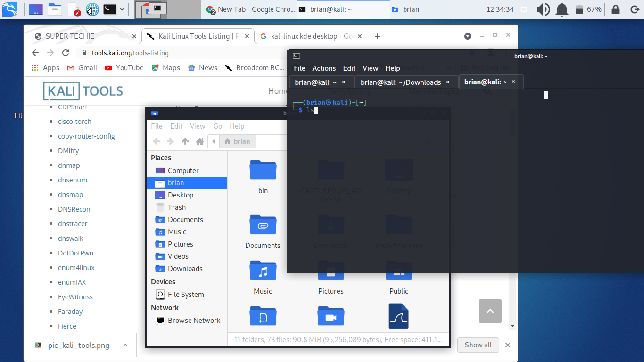Open Apps bookmark shortcut
The height and width of the screenshot is (362, 644).
[x=45, y=68]
